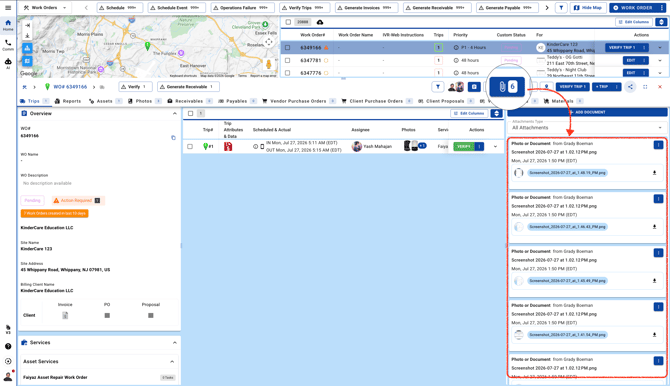This screenshot has width=670, height=386.
Task: Open the Assets tab
Action: click(x=105, y=101)
